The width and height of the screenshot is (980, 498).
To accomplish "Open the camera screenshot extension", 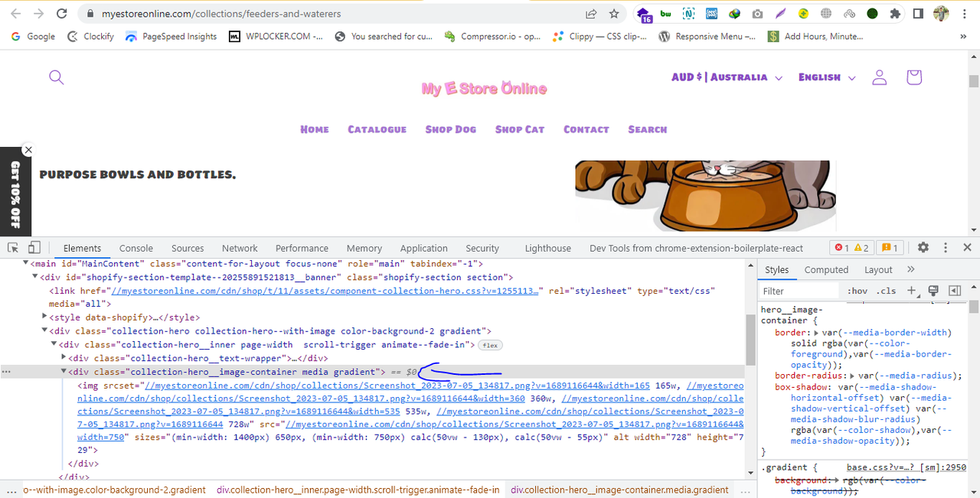I will point(757,14).
